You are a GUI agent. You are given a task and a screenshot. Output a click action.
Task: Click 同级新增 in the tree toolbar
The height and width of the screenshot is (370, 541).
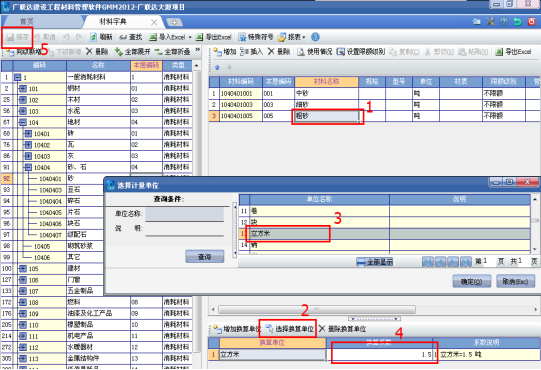tap(24, 52)
